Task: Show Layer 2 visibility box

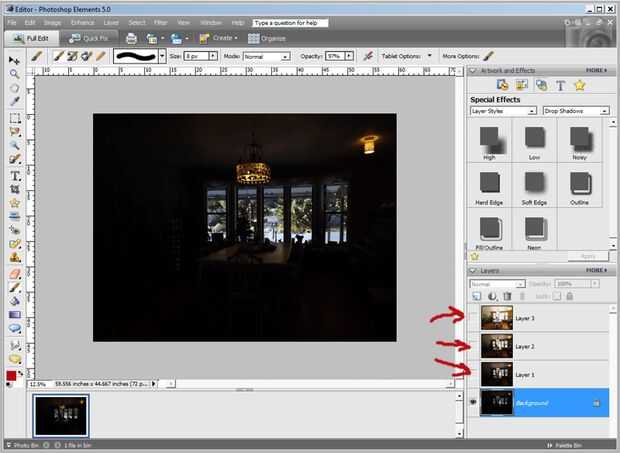Action: pos(473,346)
